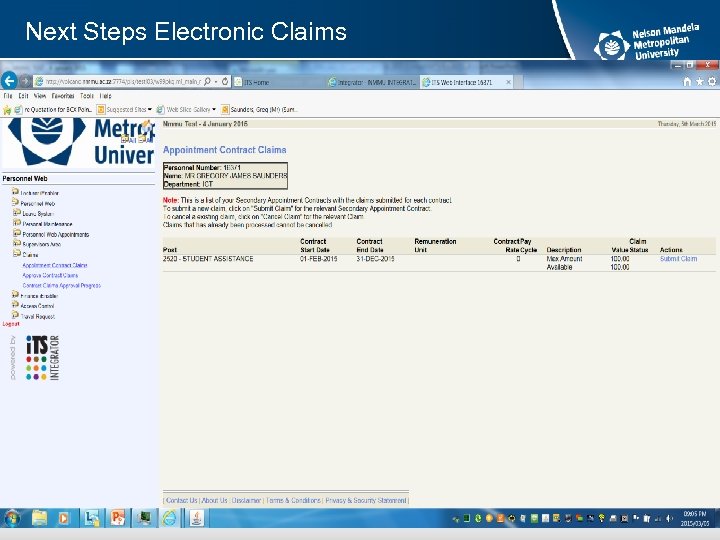Click the university logo in the sidebar
Screen dimensions: 720x540
click(x=79, y=142)
